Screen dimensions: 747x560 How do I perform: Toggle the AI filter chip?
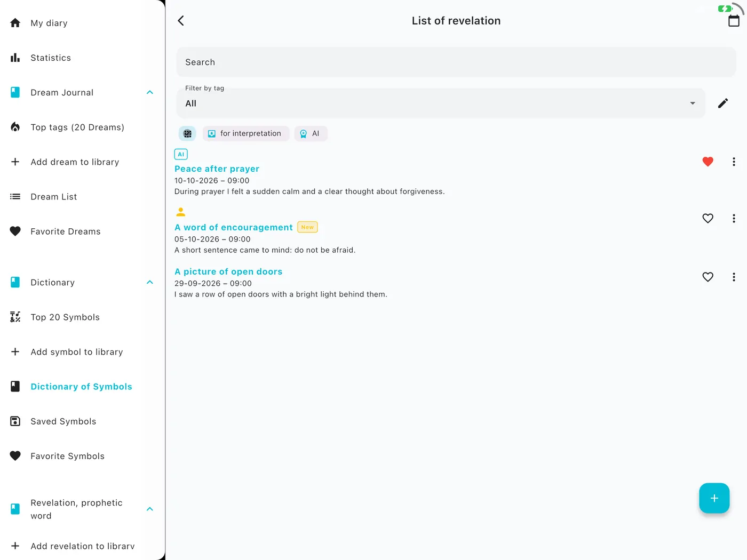tap(311, 133)
